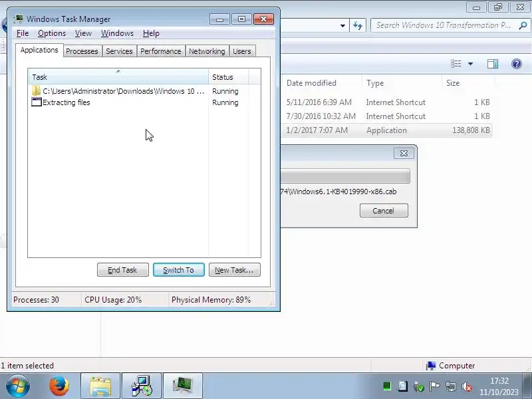This screenshot has height=399, width=532.
Task: Select the Application file of 138,808 KB
Action: coord(387,130)
